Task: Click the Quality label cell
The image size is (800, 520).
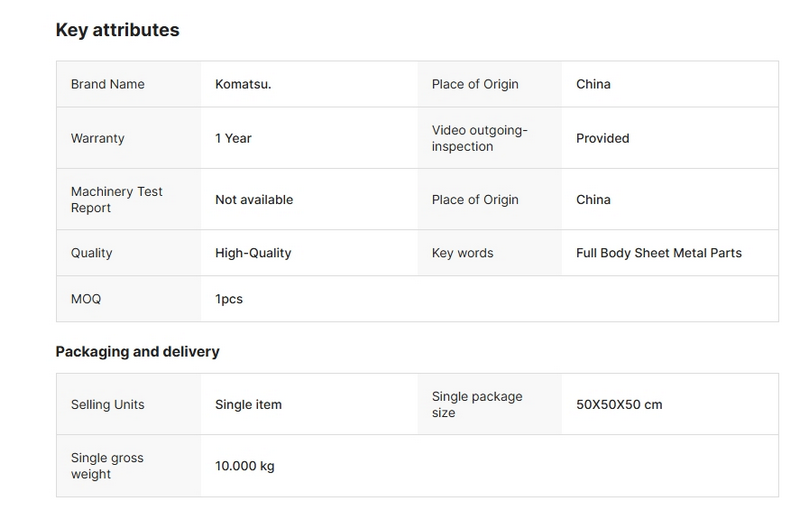Action: (x=91, y=253)
